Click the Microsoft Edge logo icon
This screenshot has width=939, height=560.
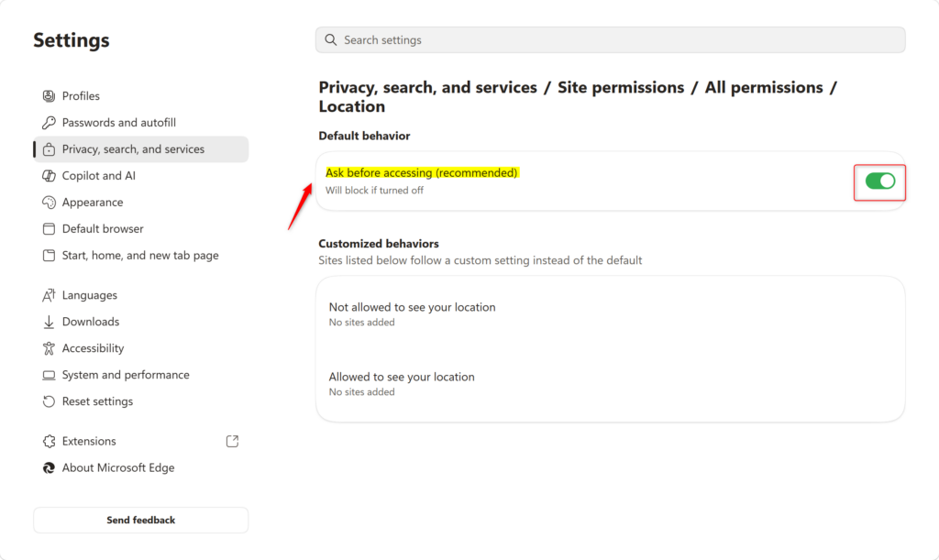click(x=50, y=467)
